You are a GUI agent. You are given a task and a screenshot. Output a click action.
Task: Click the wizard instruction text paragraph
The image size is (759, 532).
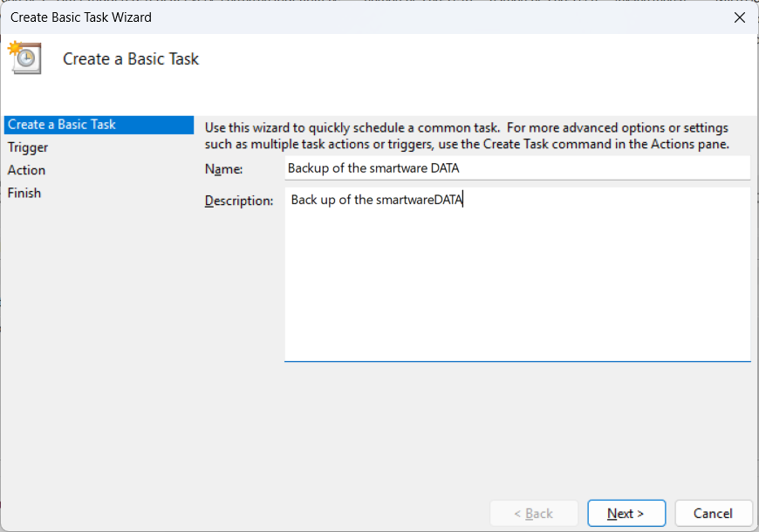click(467, 136)
